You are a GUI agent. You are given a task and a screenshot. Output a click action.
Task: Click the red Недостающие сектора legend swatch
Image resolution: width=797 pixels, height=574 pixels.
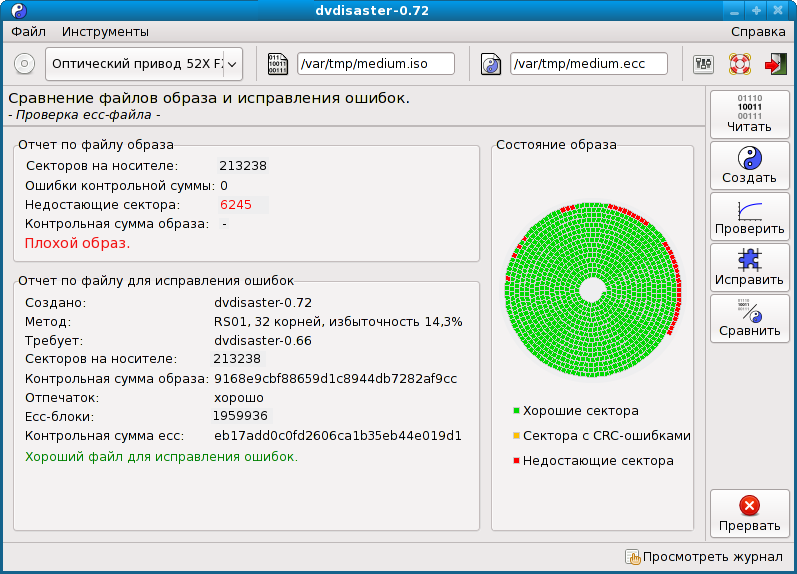[x=516, y=461]
